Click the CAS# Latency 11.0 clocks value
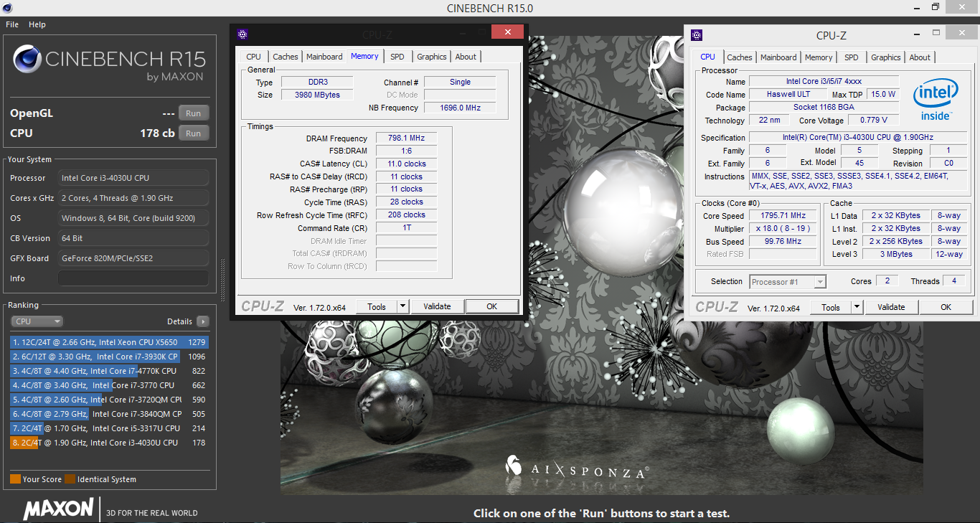The image size is (980, 523). click(x=406, y=164)
